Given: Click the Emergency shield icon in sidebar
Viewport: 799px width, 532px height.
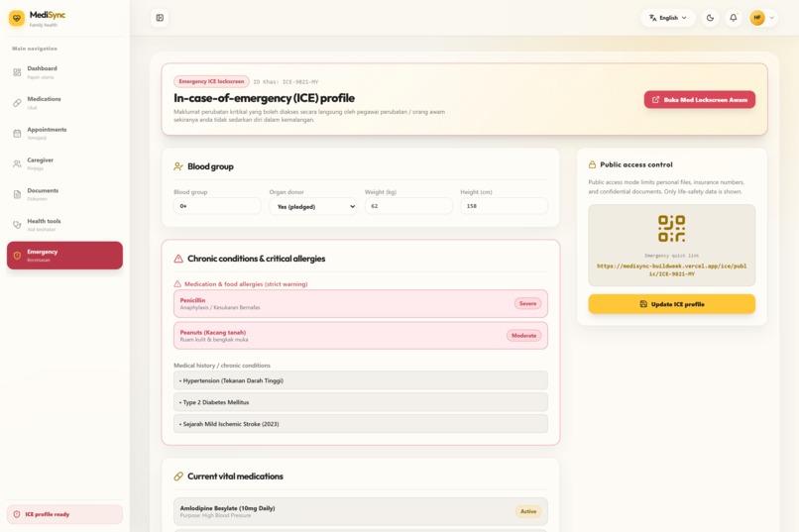Looking at the screenshot, I should (17, 256).
